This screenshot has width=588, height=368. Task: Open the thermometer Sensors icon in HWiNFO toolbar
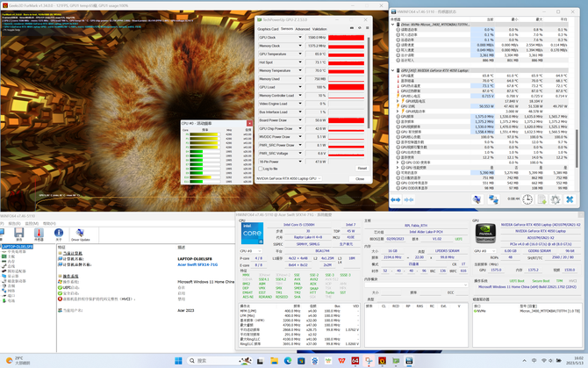tap(39, 235)
